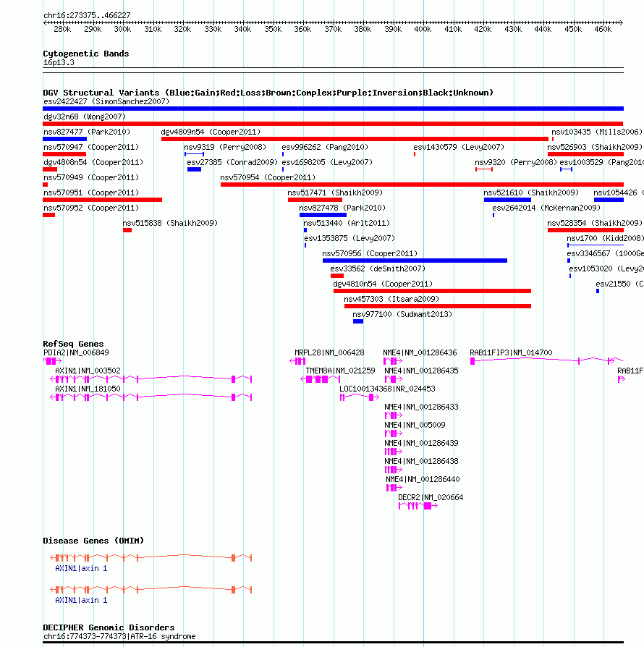Screen dimensions: 644x647
Task: Click the dgv32n68 (Wong2007) red loss bar
Action: (x=333, y=124)
